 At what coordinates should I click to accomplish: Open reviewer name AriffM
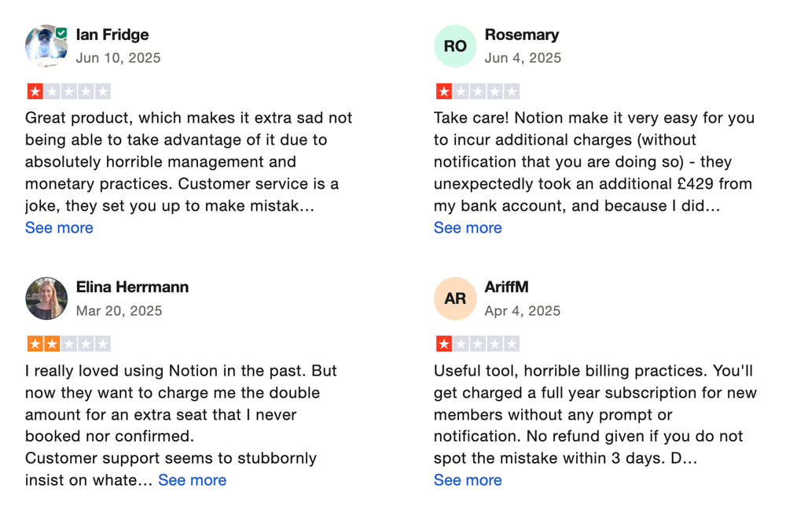[507, 287]
